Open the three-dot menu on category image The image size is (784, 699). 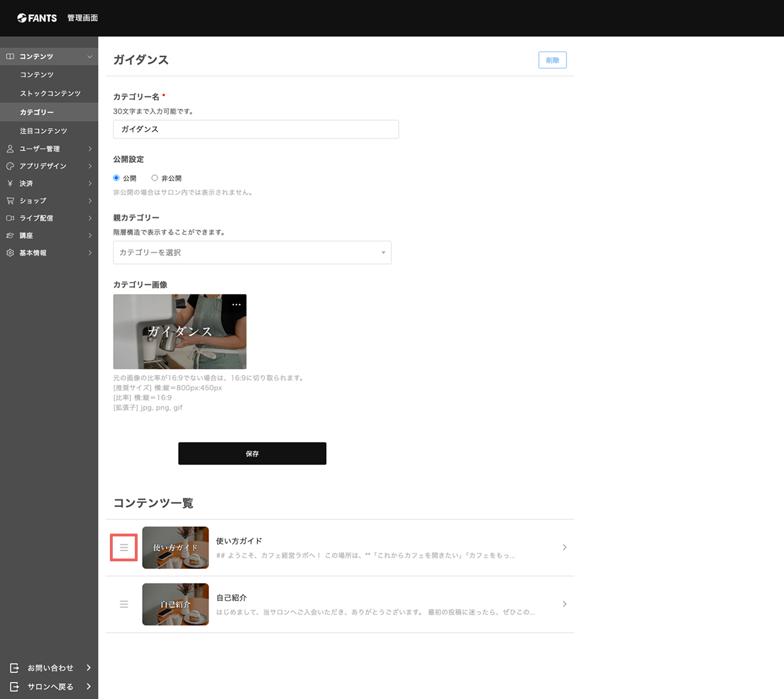pyautogui.click(x=236, y=305)
